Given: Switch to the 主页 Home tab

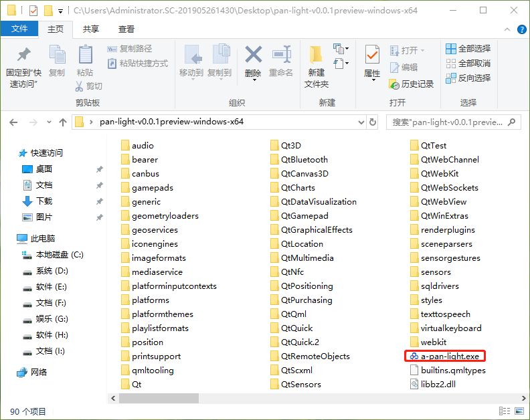Looking at the screenshot, I should [56, 29].
